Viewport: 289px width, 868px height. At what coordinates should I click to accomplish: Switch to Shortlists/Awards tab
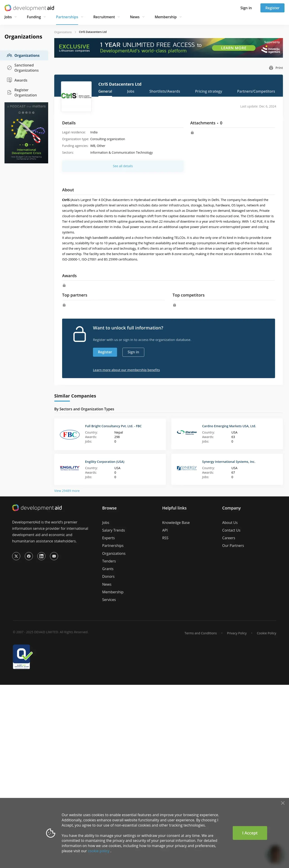[x=165, y=91]
